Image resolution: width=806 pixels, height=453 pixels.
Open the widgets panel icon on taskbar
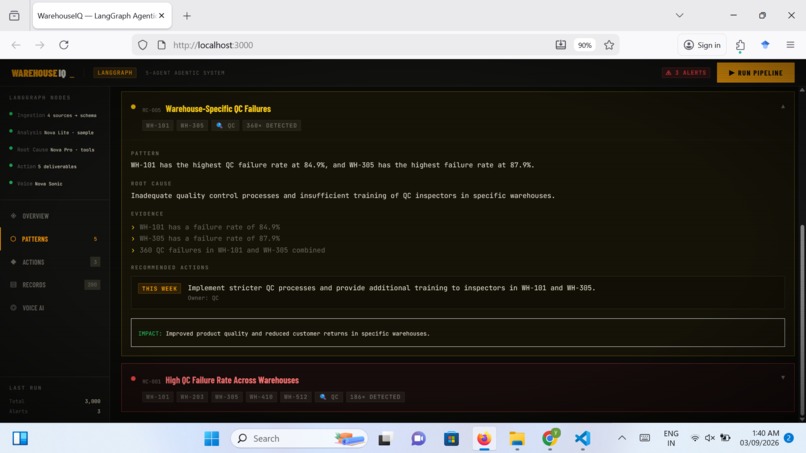[20, 439]
